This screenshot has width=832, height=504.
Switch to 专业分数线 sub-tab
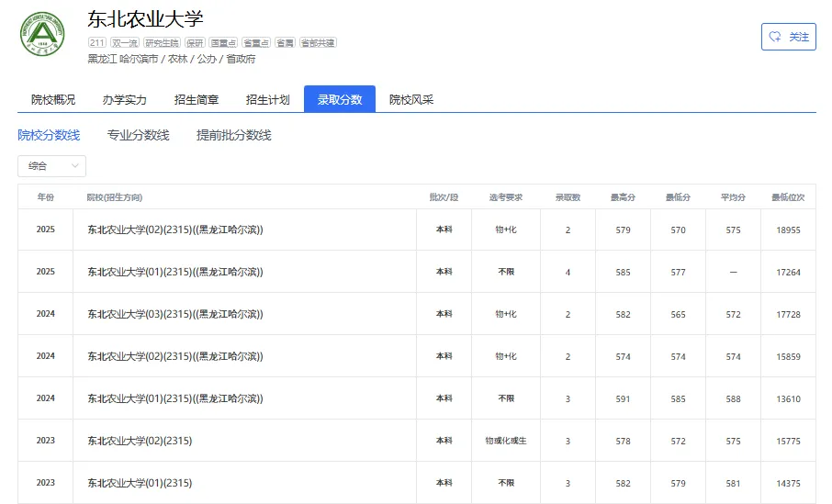[x=138, y=135]
